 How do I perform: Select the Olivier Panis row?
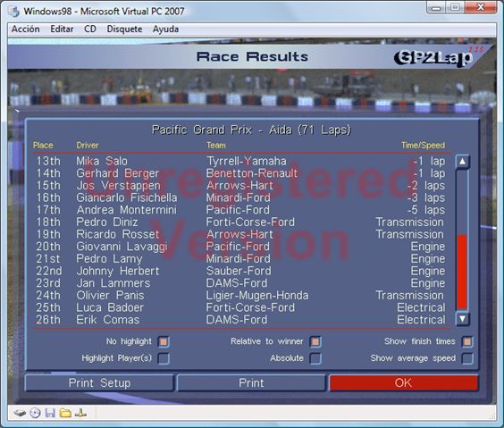click(x=240, y=295)
